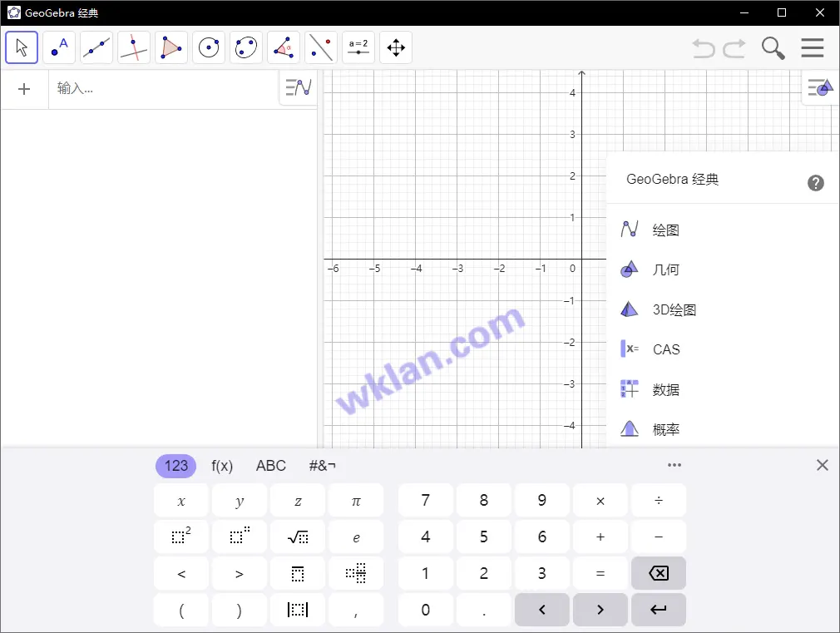Choose the 数据 spreadsheet perspective
This screenshot has height=633, width=840.
point(724,389)
